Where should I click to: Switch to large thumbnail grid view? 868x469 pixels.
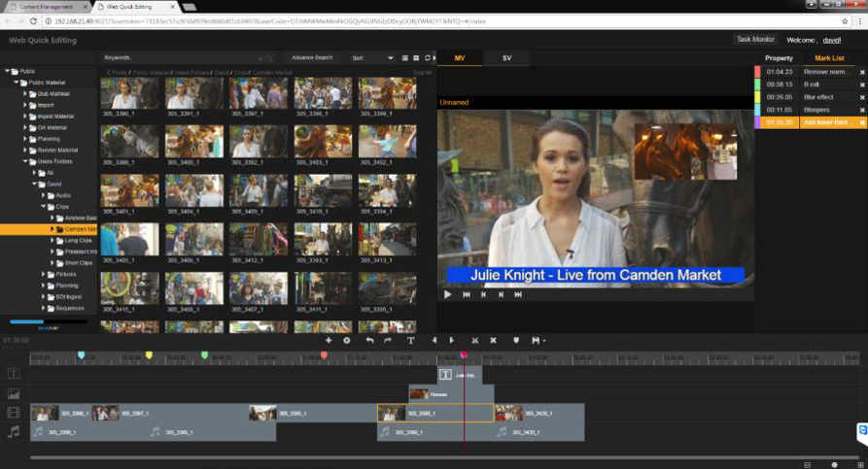416,58
